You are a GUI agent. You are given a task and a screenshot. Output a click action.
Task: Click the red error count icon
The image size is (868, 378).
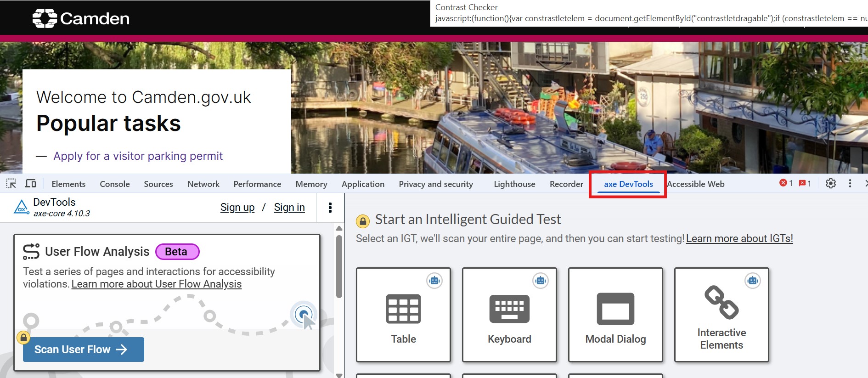786,183
